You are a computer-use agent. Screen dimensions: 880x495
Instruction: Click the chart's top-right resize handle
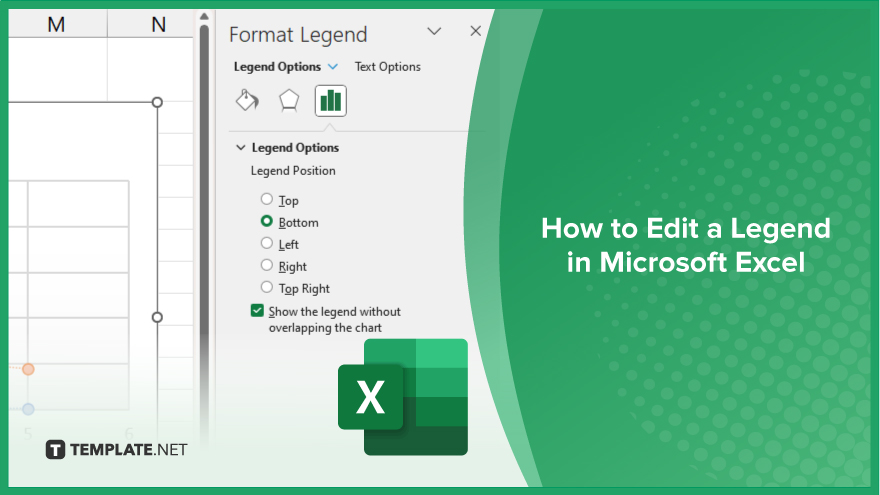coord(157,102)
